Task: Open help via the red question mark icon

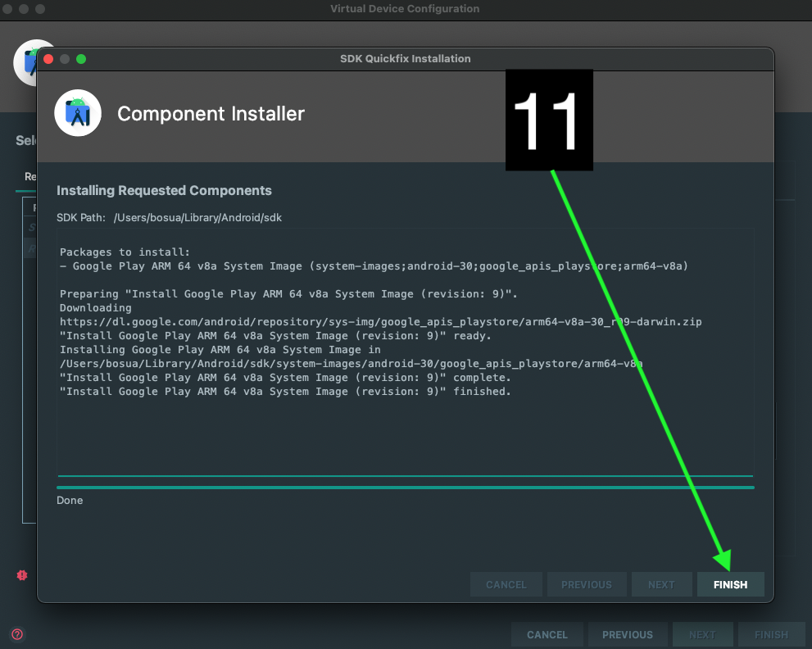Action: pos(16,633)
